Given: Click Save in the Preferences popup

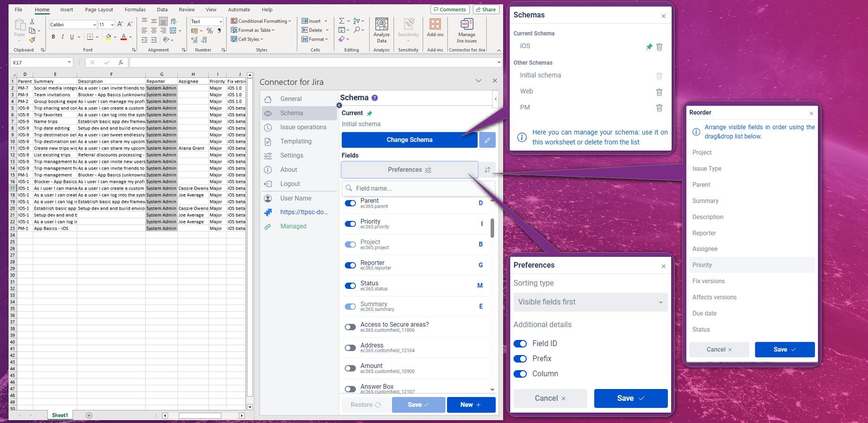Looking at the screenshot, I should pyautogui.click(x=631, y=398).
